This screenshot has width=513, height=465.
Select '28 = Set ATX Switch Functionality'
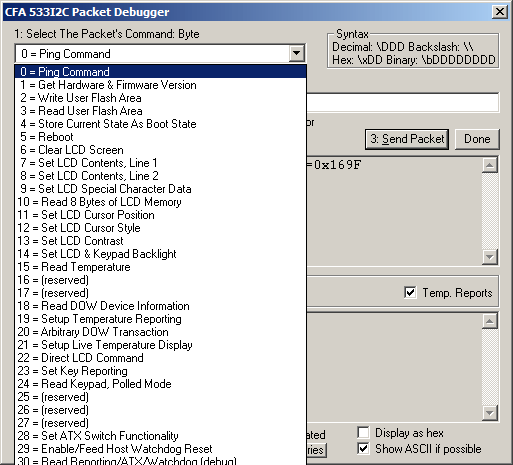coord(160,436)
